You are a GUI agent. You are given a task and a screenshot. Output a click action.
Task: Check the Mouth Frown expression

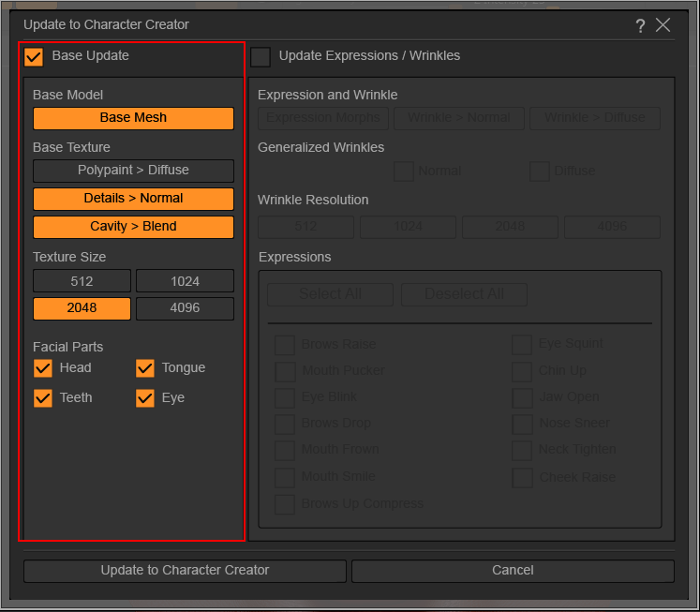pyautogui.click(x=285, y=451)
